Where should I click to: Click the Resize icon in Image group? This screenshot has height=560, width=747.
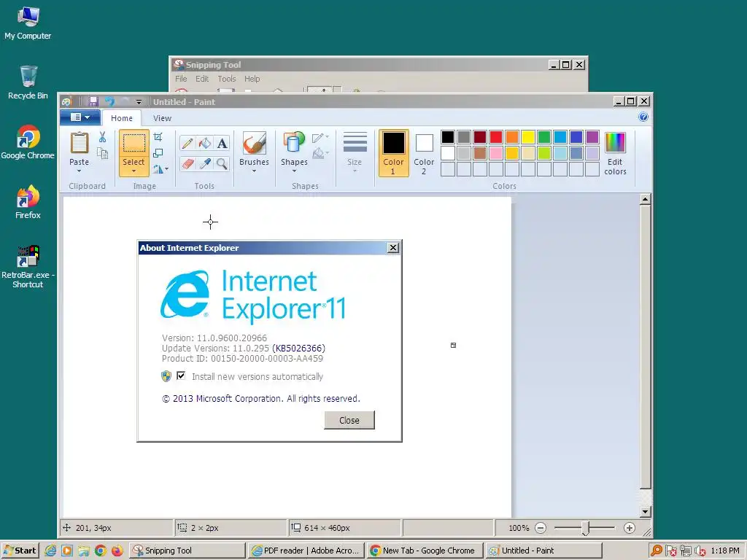[158, 153]
